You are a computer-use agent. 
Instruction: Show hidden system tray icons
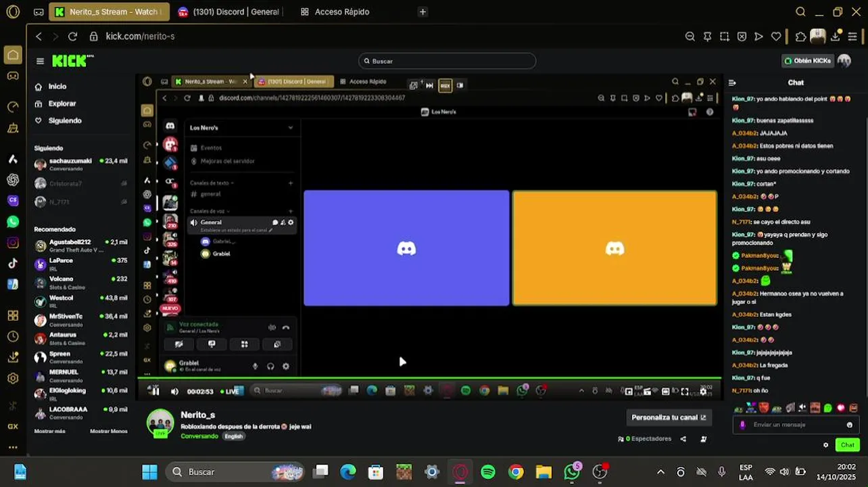(x=661, y=472)
